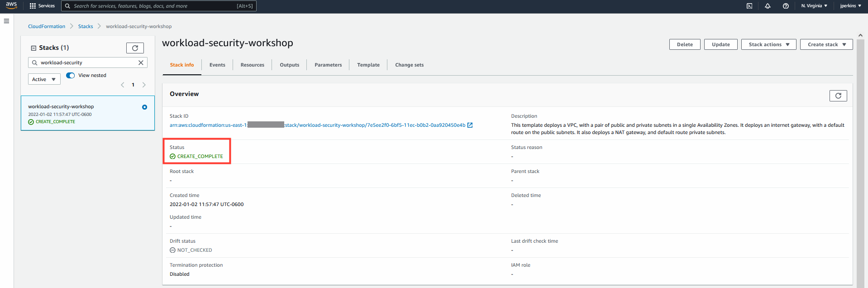Click the search magnifier in stack filter
Screen dimensions: 868x288
tap(34, 62)
